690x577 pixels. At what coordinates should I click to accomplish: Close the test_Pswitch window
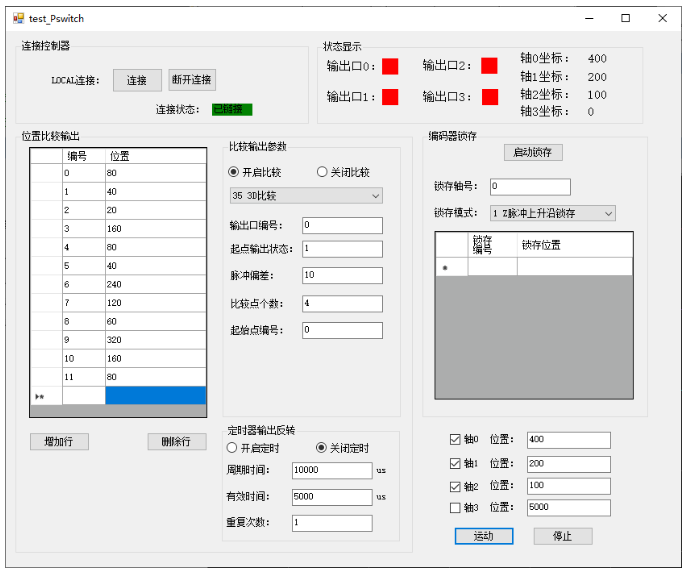tap(662, 18)
